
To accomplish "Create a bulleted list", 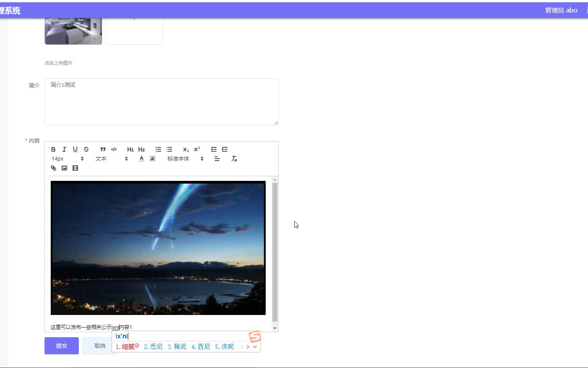I will pyautogui.click(x=169, y=149).
